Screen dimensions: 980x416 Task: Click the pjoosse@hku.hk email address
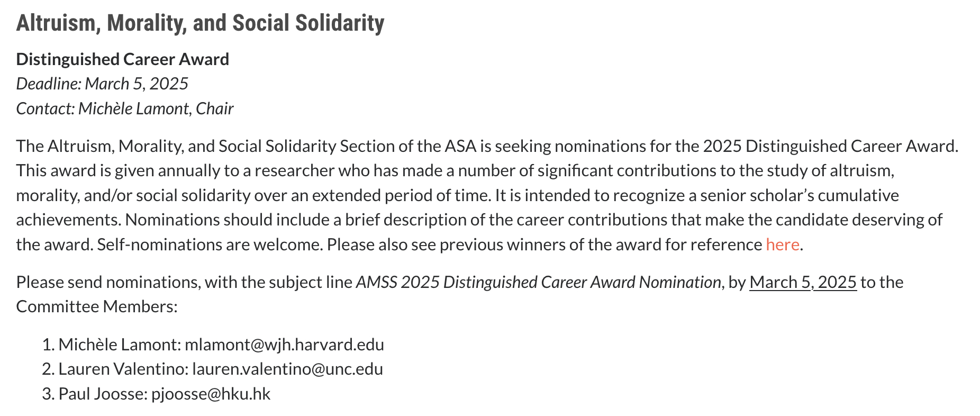click(x=211, y=394)
